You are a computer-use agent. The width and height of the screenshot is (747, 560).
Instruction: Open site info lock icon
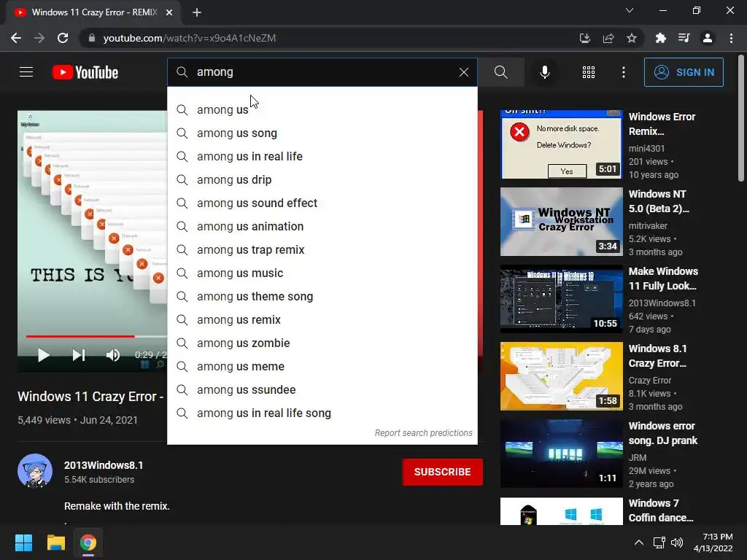(91, 38)
